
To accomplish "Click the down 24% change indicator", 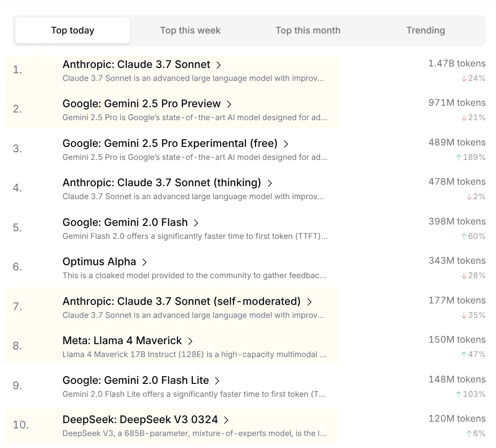I will coord(473,78).
